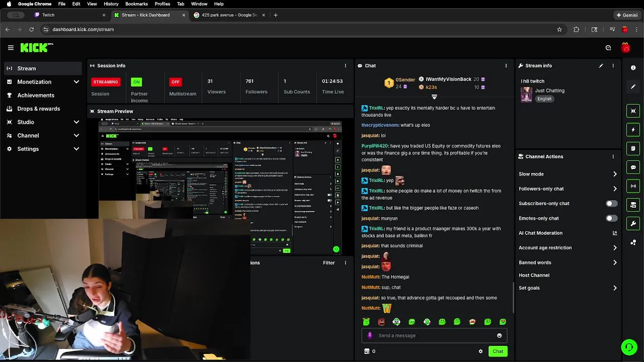
Task: Open Slow mode options arrow
Action: [x=615, y=174]
